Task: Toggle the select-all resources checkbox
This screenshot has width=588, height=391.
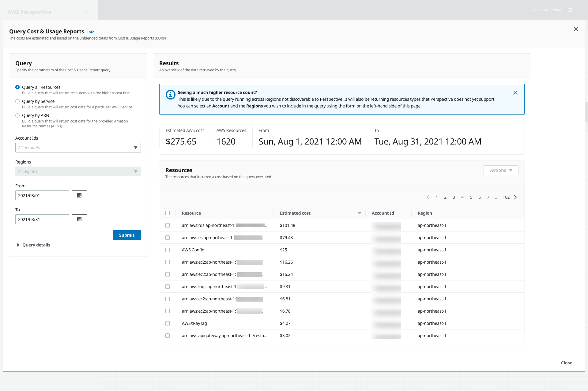Action: click(x=168, y=213)
